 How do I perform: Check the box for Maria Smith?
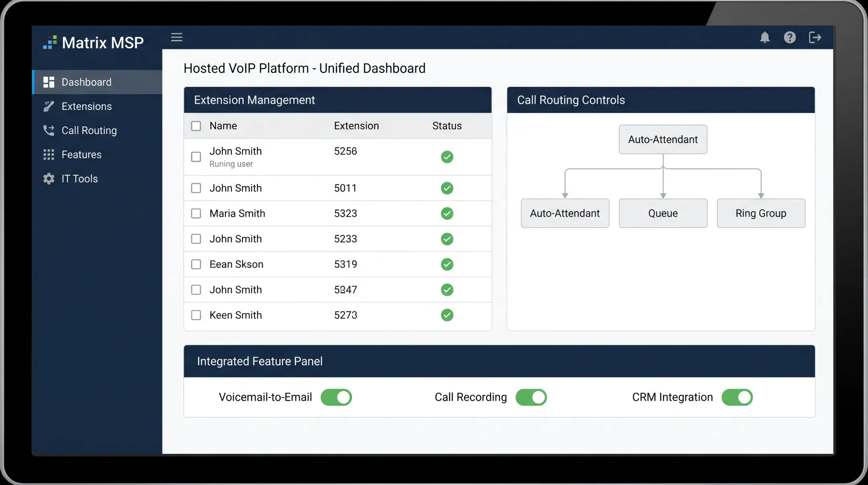point(196,214)
